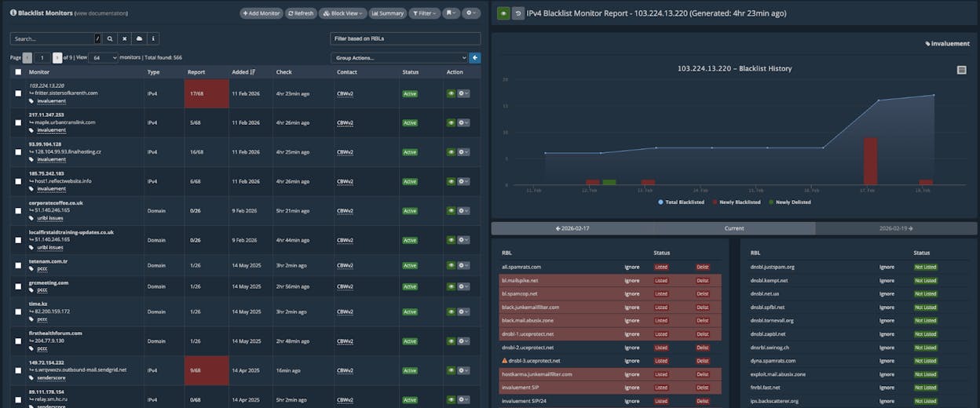980x408 pixels.
Task: View report for grcmeeting.com via eye icon
Action: pos(451,286)
